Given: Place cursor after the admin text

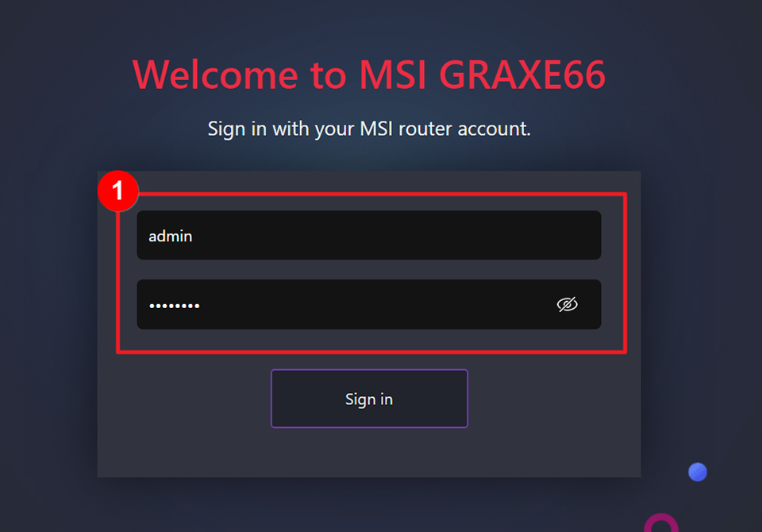Looking at the screenshot, I should click(x=194, y=237).
